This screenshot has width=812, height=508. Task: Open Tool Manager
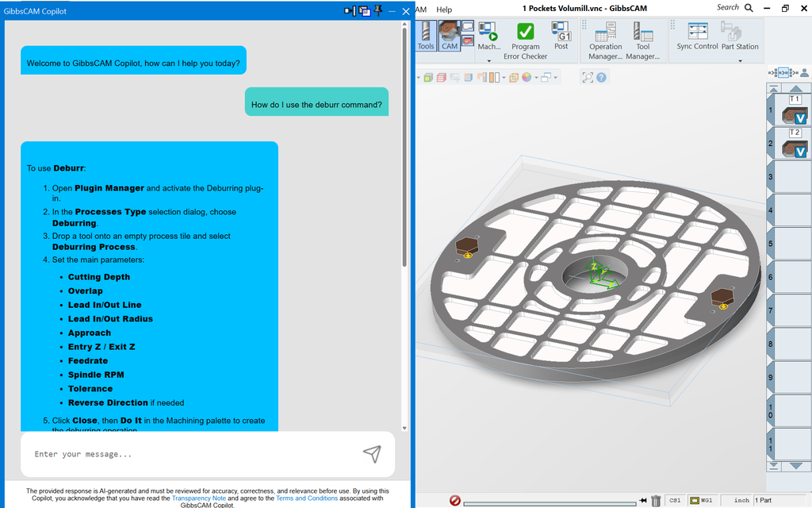[x=642, y=41]
